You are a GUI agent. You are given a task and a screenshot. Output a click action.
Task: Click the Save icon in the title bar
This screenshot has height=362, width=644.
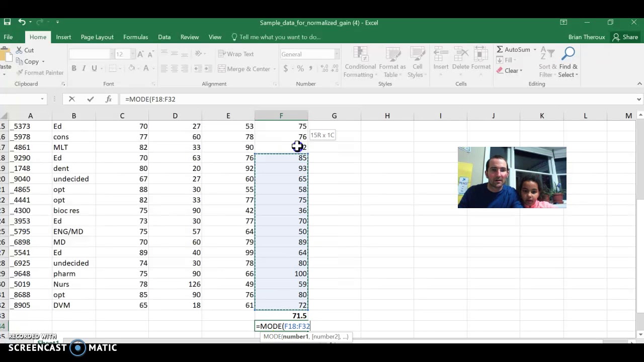(7, 22)
